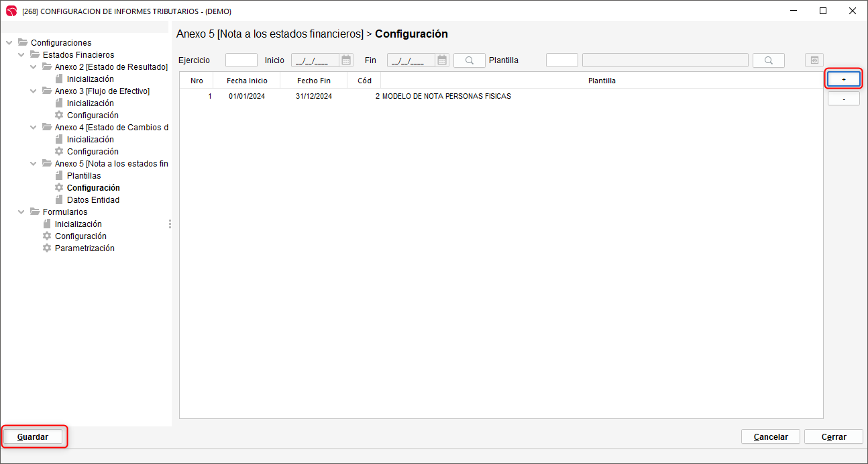Collapse the Formularios tree node

(x=21, y=212)
